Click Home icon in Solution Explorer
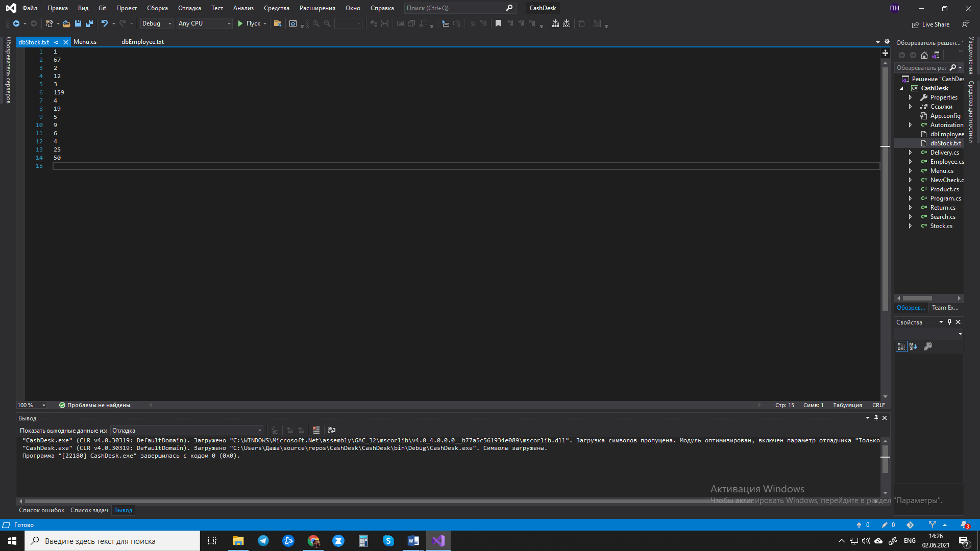980x551 pixels. [x=924, y=55]
